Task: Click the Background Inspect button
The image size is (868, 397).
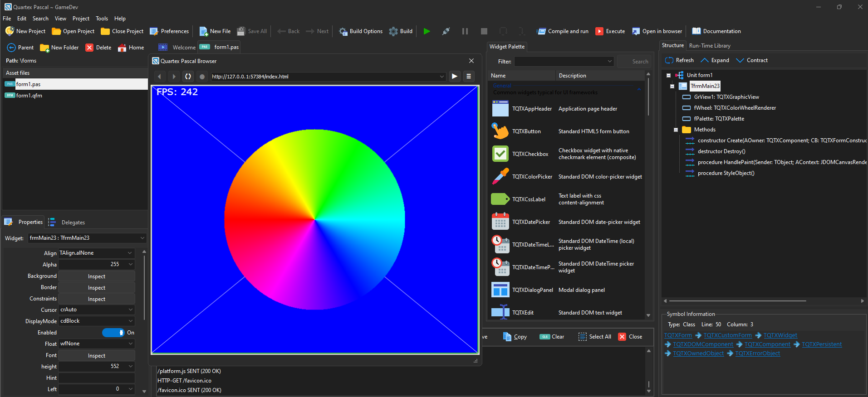Action: [97, 276]
